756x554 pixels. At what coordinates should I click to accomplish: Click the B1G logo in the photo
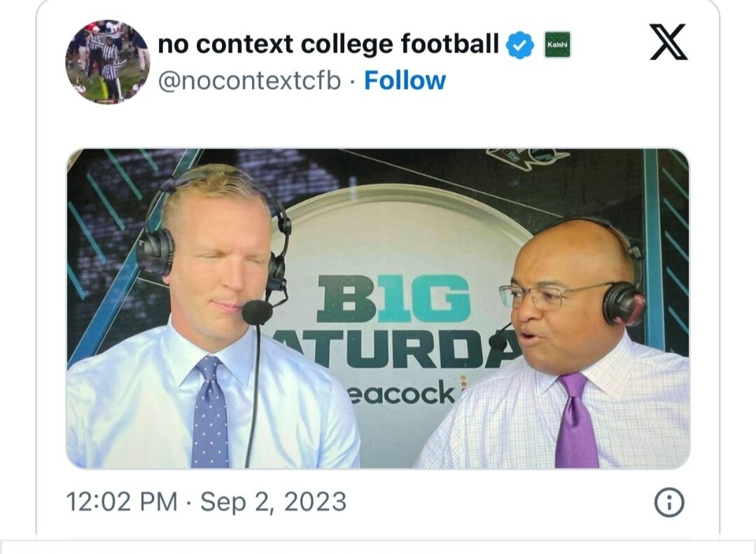pyautogui.click(x=393, y=298)
